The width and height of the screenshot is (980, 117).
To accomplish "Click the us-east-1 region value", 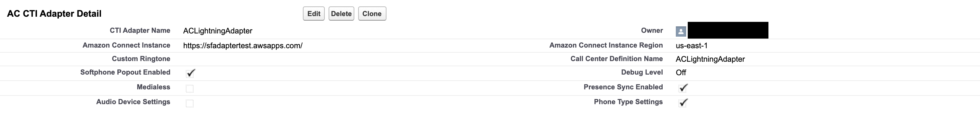I will coord(692,46).
